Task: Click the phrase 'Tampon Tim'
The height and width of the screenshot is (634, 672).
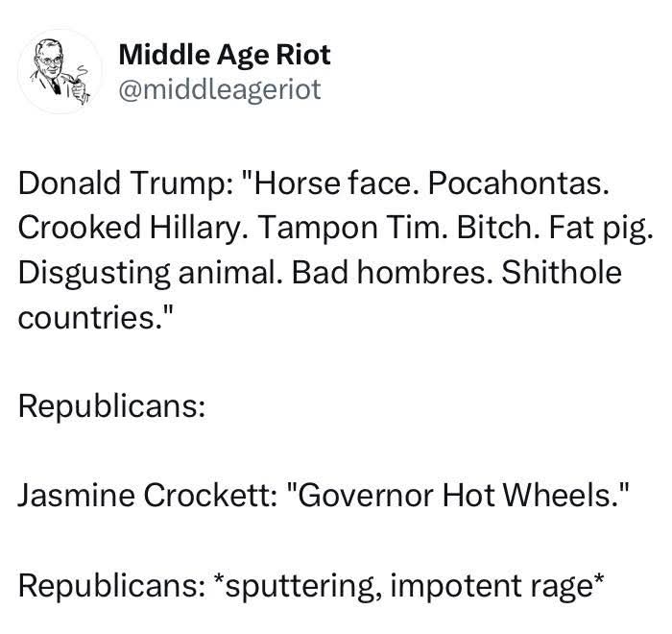Action: coord(350,228)
